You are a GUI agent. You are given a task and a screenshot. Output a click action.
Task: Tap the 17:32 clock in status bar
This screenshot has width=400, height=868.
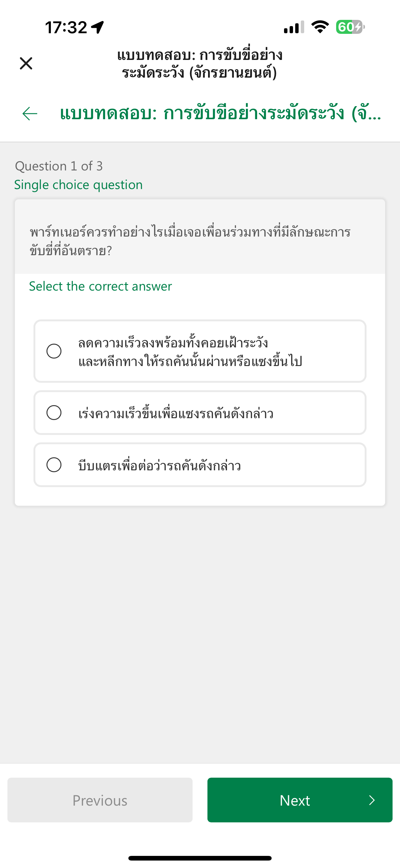point(66,27)
